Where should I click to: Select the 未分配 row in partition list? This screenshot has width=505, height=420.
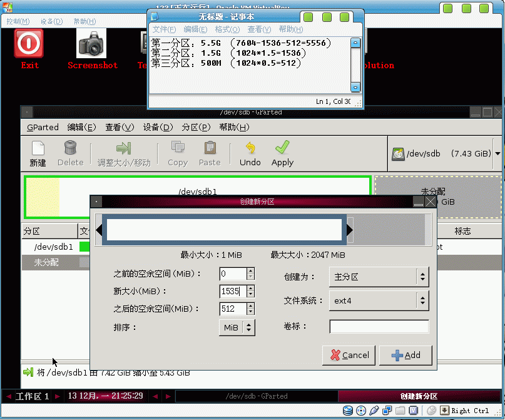(x=56, y=262)
